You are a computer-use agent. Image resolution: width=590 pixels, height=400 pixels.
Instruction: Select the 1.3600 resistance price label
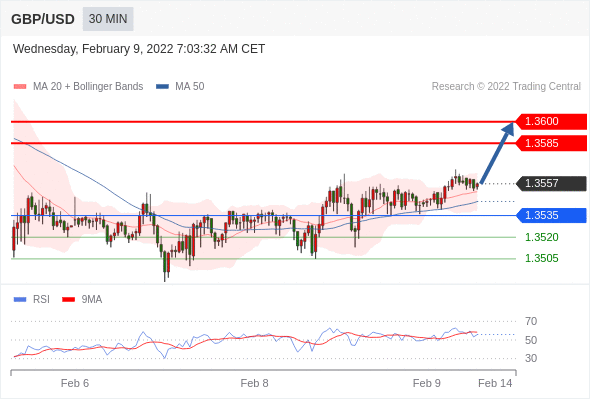[x=550, y=122]
